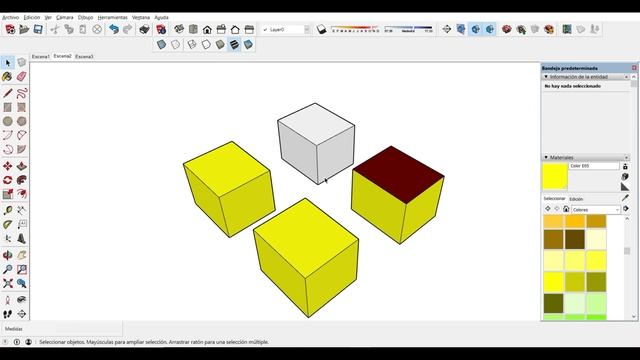Activate the Zoom Extents tool
The height and width of the screenshot is (360, 640).
click(8, 283)
